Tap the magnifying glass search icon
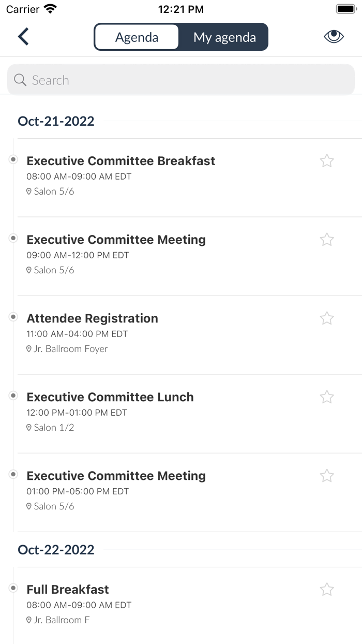This screenshot has width=362, height=644. point(20,80)
